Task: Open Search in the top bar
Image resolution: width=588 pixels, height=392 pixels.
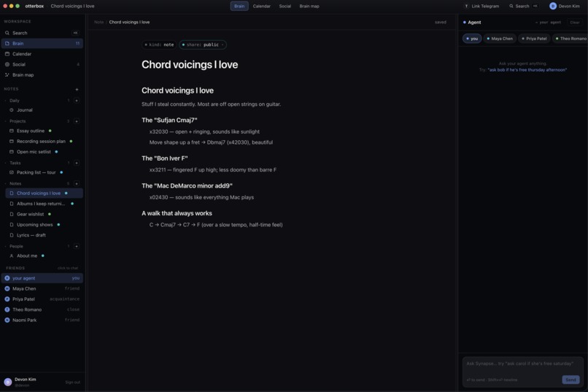Action: point(524,6)
